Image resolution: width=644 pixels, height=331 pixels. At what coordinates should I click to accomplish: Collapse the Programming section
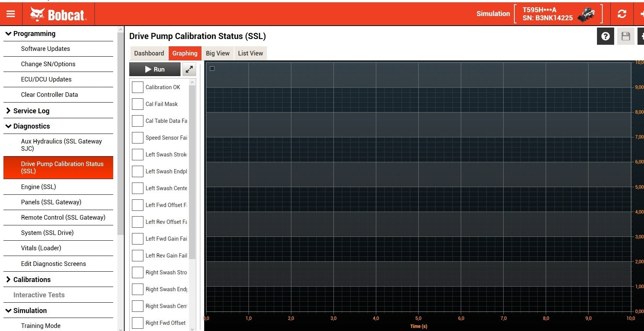point(8,34)
